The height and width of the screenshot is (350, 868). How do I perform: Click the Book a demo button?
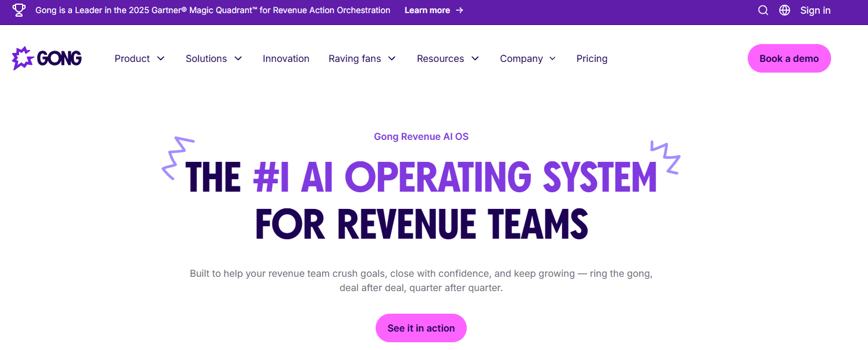click(x=789, y=58)
